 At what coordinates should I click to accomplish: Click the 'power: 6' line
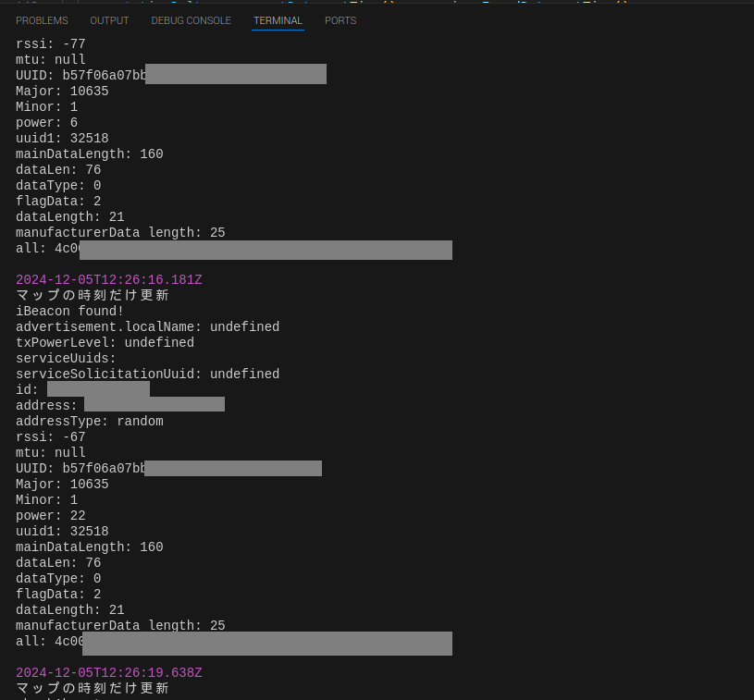pyautogui.click(x=46, y=123)
